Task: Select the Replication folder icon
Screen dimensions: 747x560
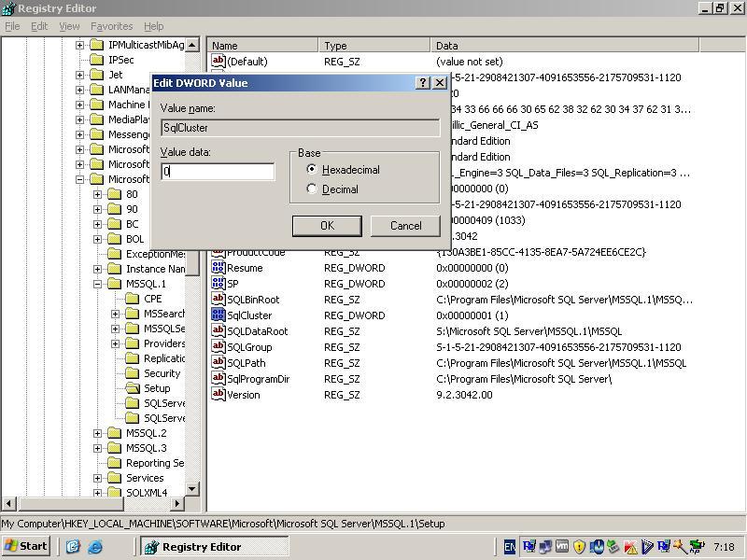Action: pos(132,358)
